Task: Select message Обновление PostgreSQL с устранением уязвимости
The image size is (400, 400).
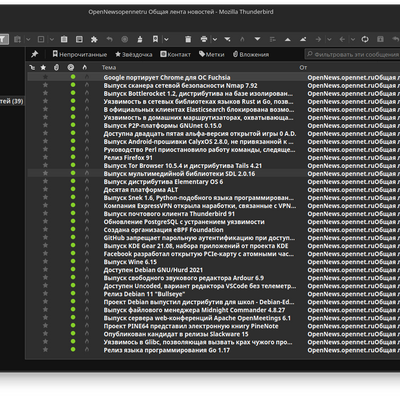Action: pyautogui.click(x=214, y=222)
